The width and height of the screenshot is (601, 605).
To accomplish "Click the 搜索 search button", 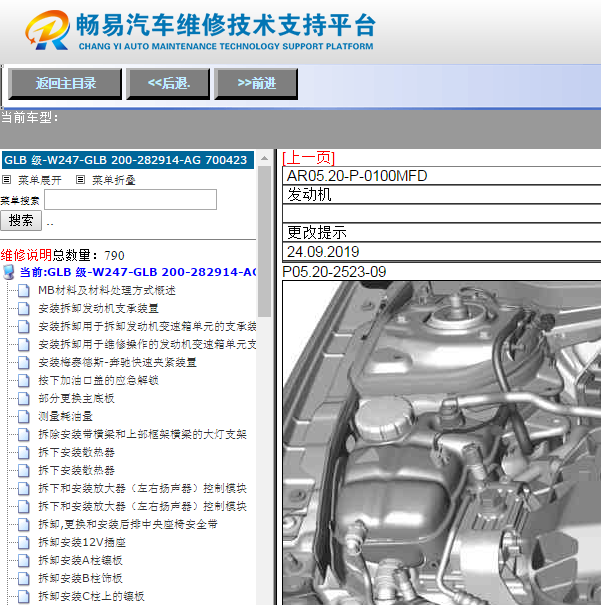I will [x=21, y=220].
